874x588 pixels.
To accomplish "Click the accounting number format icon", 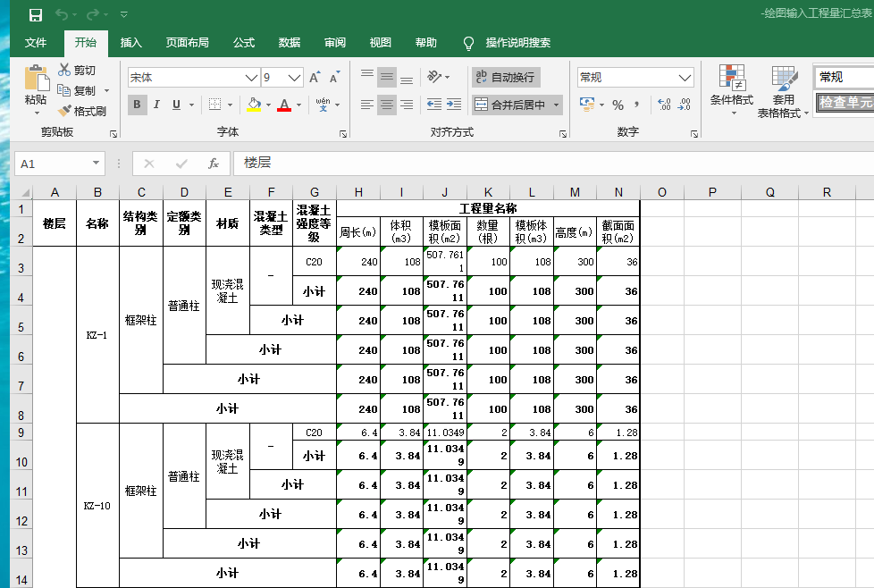I will pos(587,105).
